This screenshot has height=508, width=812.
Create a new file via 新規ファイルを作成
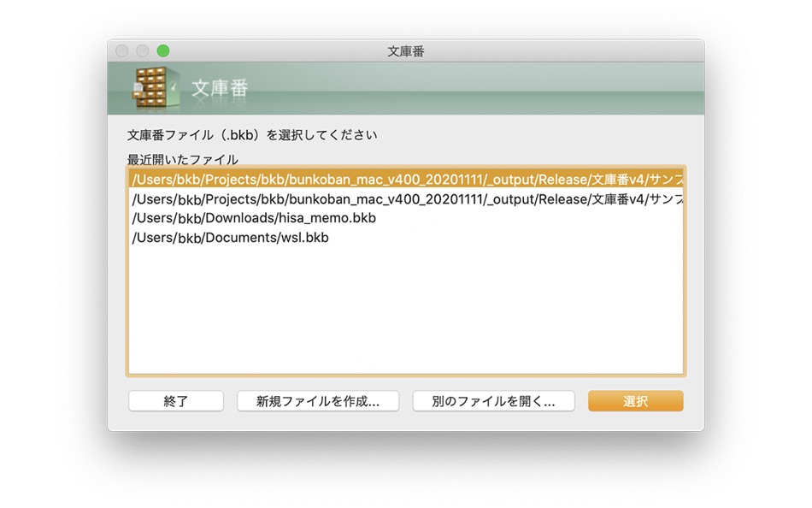click(x=318, y=400)
